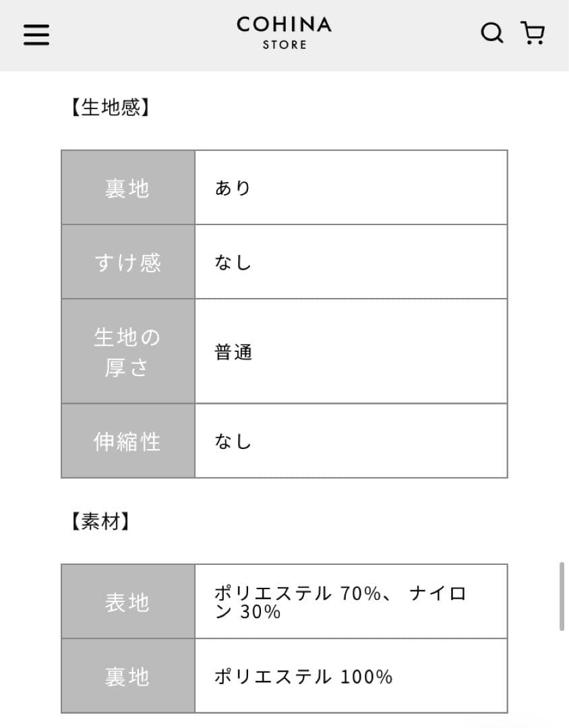The image size is (569, 728).
Task: Click the 【素材】 section heading
Action: click(x=98, y=522)
